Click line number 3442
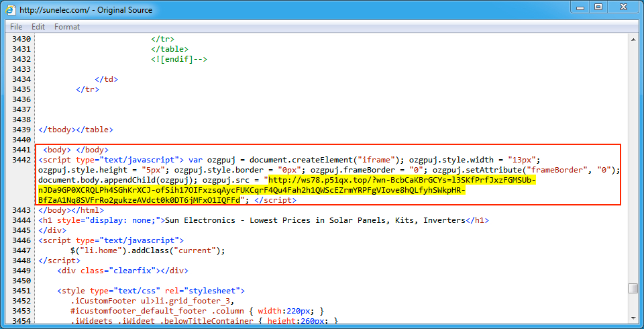This screenshot has height=329, width=644. point(22,160)
